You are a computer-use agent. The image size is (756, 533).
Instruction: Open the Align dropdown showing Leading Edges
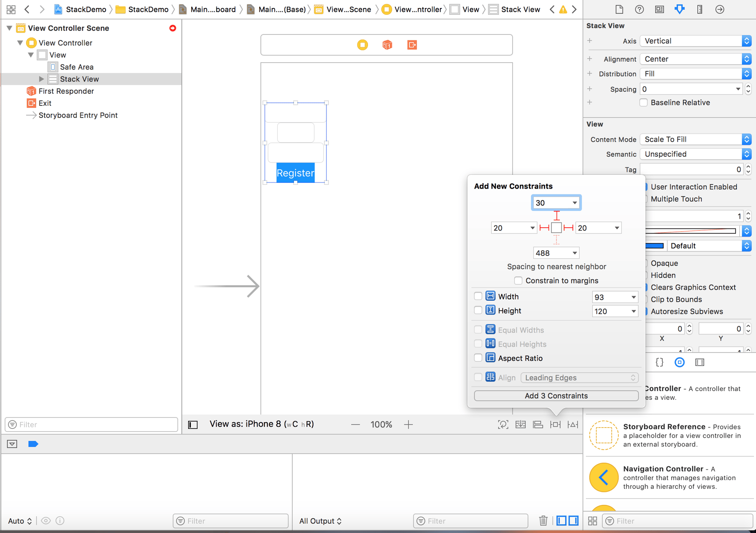(579, 377)
